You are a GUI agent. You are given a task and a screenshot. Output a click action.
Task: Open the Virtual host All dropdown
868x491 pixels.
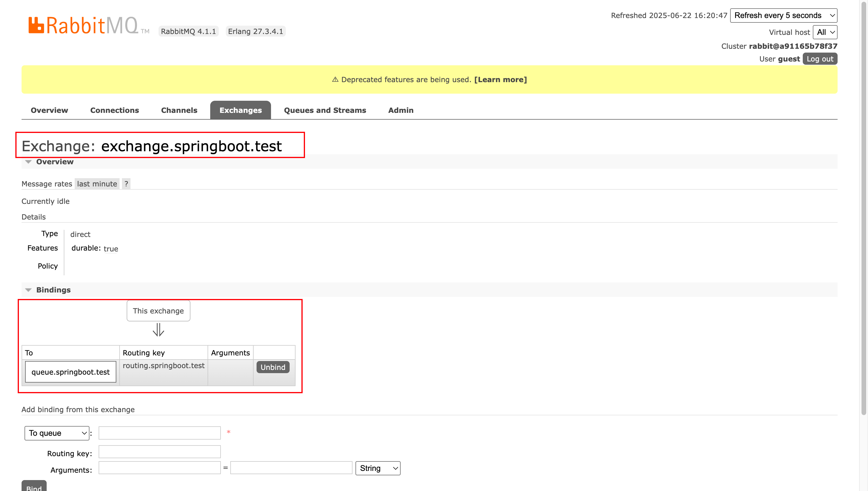825,32
